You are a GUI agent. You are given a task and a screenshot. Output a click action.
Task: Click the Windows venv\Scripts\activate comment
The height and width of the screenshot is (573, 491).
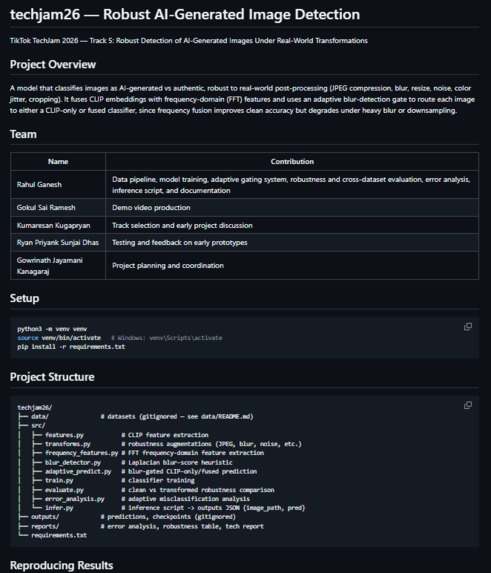167,338
